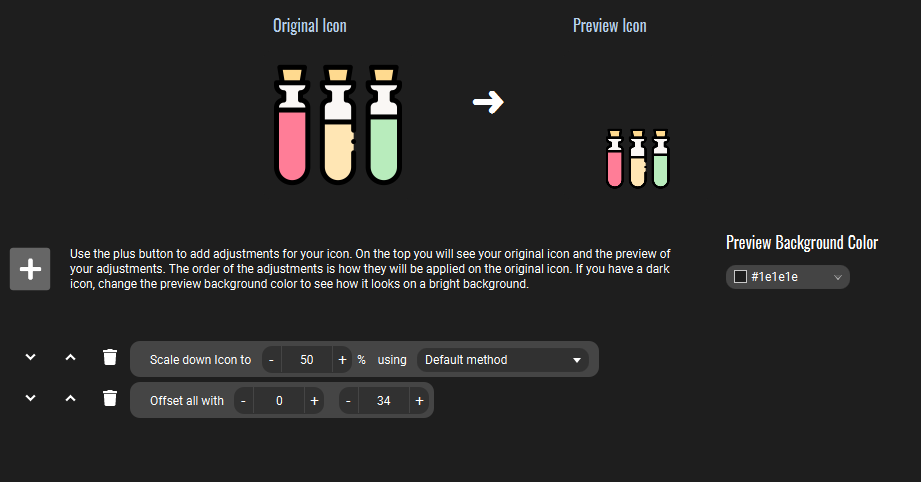Decrease scale percentage with minus button

[x=271, y=360]
